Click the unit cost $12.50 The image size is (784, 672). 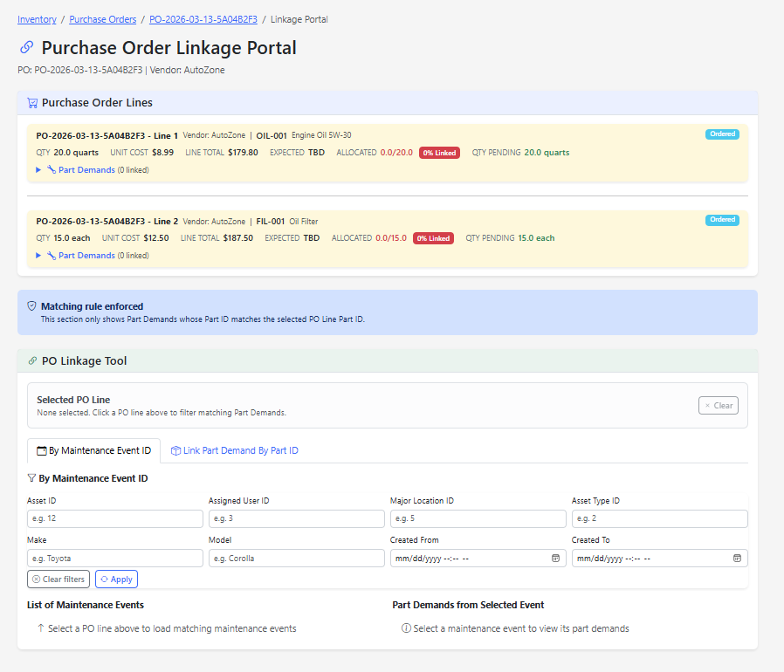click(156, 238)
